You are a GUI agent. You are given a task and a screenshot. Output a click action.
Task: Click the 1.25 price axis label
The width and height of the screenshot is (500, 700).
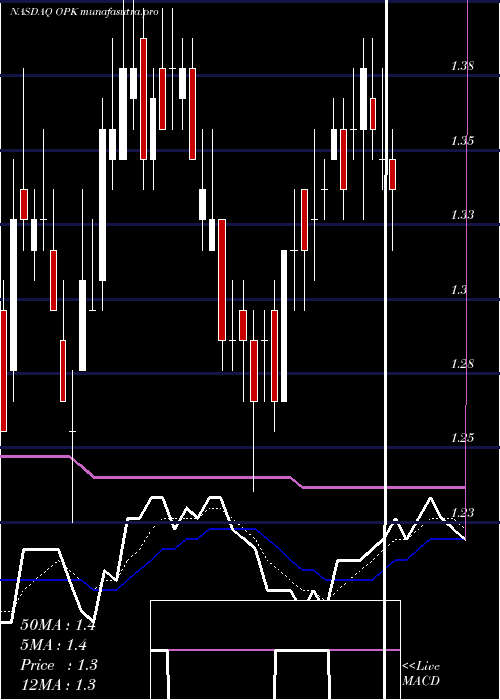click(462, 438)
